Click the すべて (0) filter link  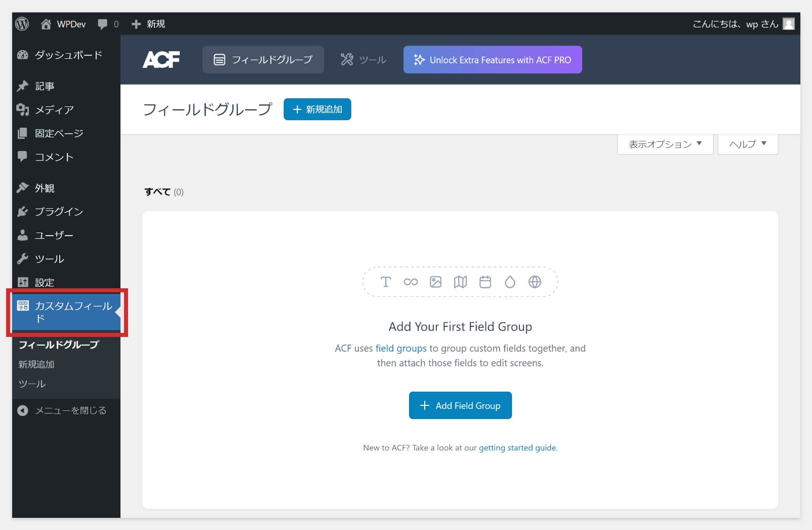164,192
